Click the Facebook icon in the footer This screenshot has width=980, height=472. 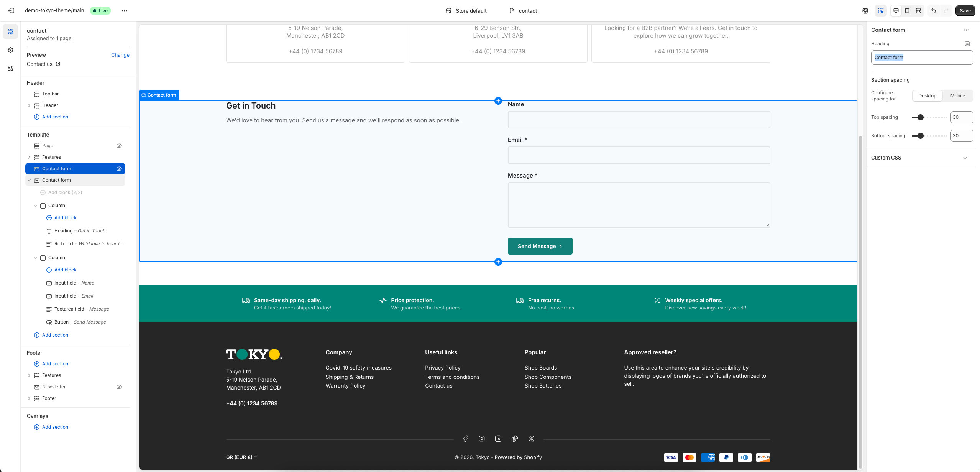tap(465, 439)
